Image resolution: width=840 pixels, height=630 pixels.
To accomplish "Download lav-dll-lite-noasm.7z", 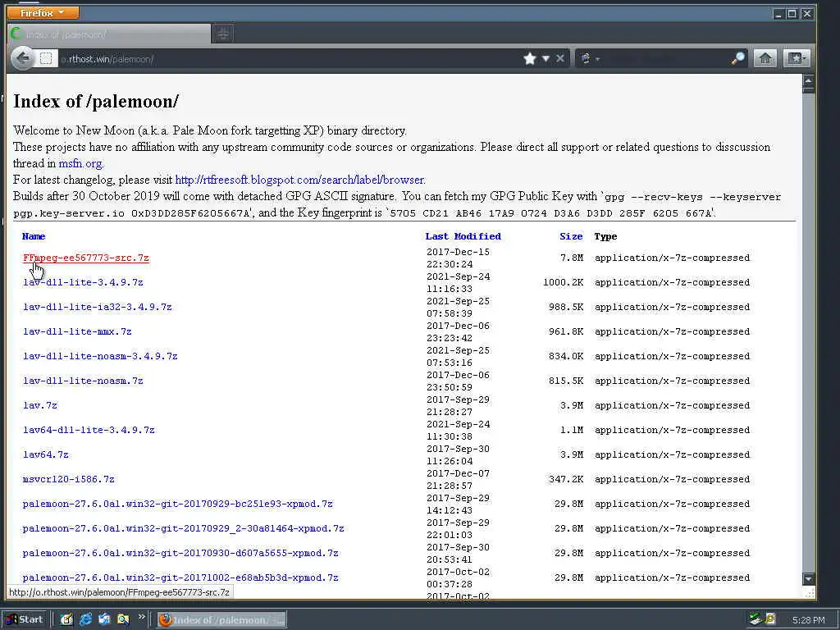I will click(83, 381).
